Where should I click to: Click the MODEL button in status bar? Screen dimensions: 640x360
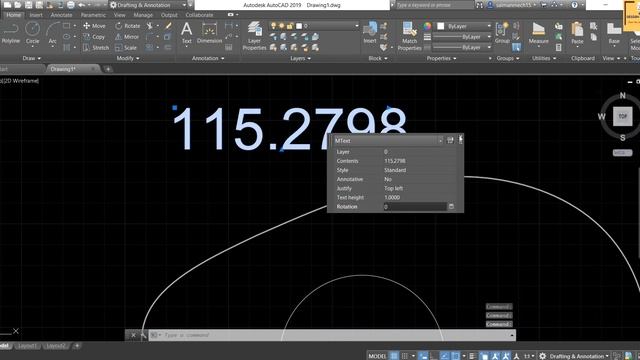(x=377, y=356)
